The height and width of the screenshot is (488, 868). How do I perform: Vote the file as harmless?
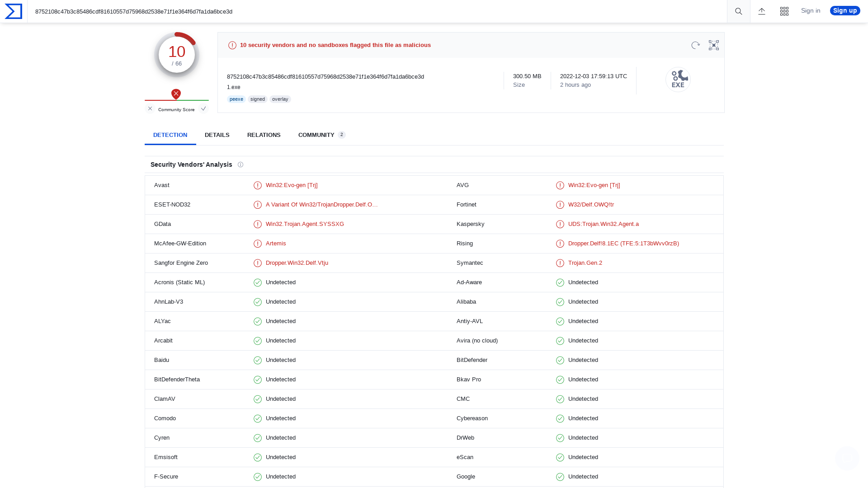pos(203,108)
